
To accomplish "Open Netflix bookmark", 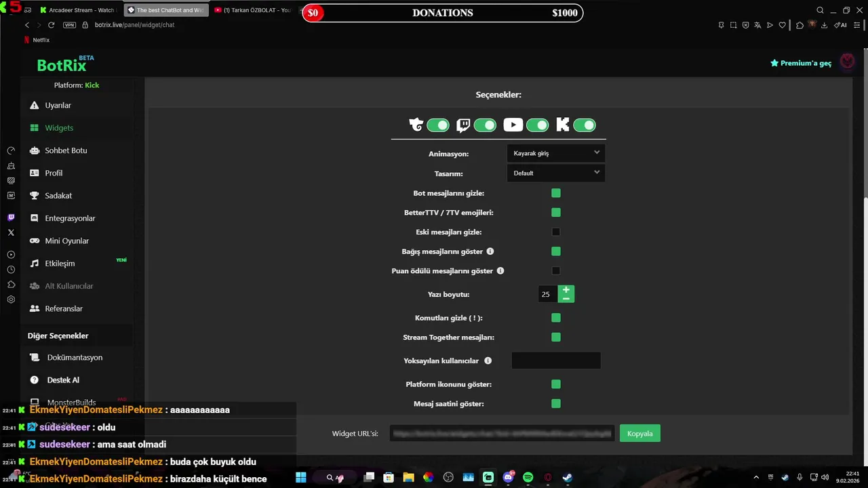I will click(37, 40).
